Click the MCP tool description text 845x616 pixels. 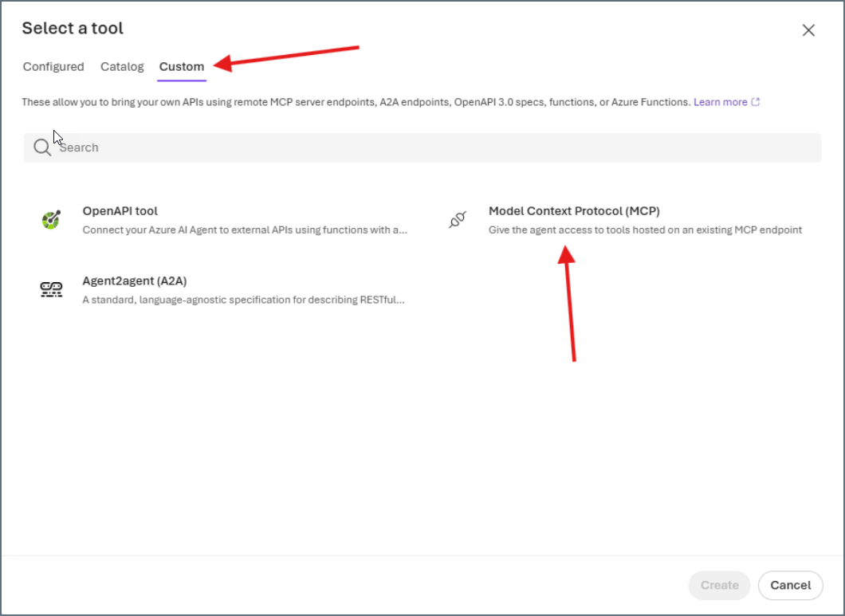(x=646, y=230)
